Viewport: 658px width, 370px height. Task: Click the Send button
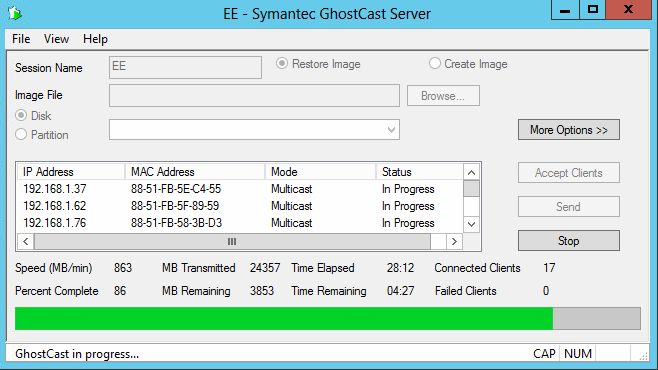click(x=569, y=207)
